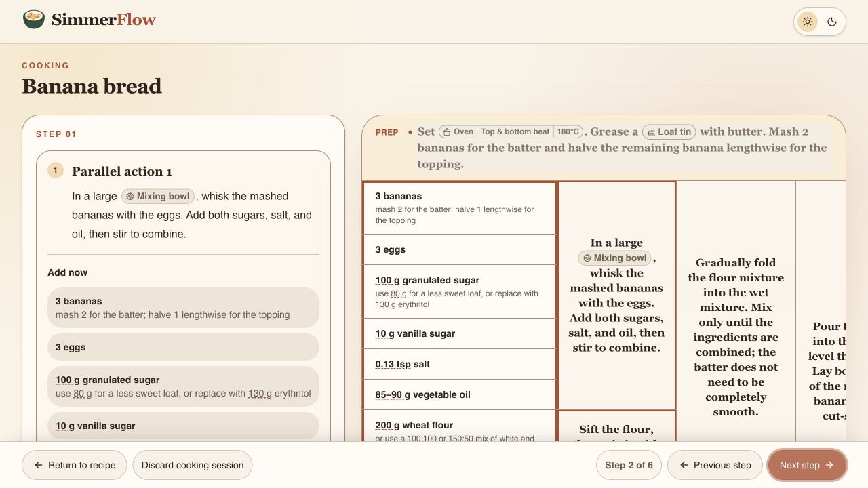
Task: Select 100 g granulated sugar in Add now list
Action: (x=183, y=386)
